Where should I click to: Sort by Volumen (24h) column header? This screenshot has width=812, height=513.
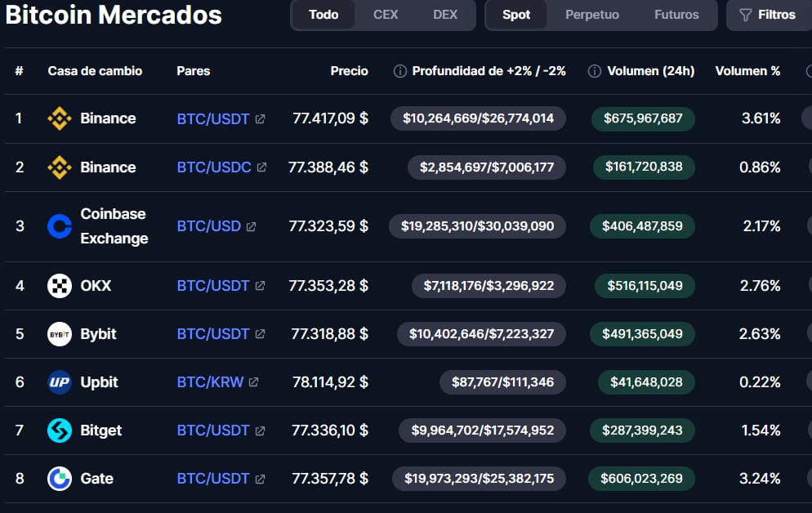point(650,71)
